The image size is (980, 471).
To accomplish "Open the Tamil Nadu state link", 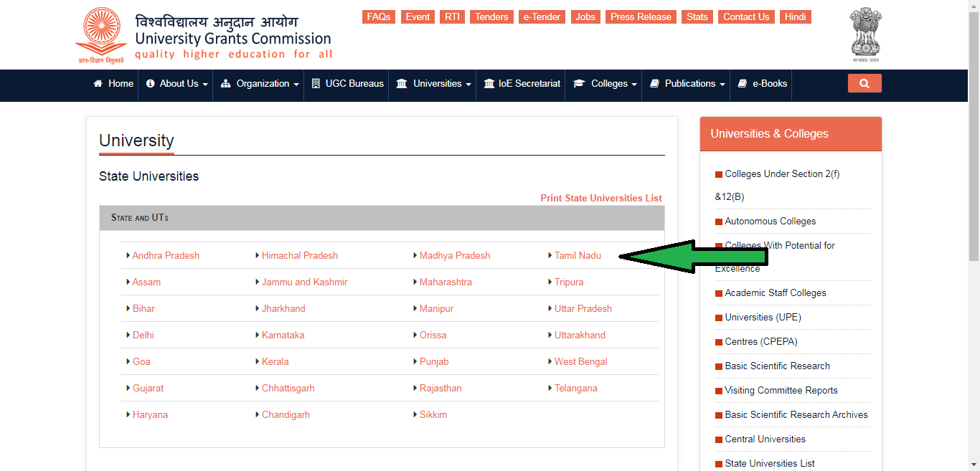I will tap(578, 255).
